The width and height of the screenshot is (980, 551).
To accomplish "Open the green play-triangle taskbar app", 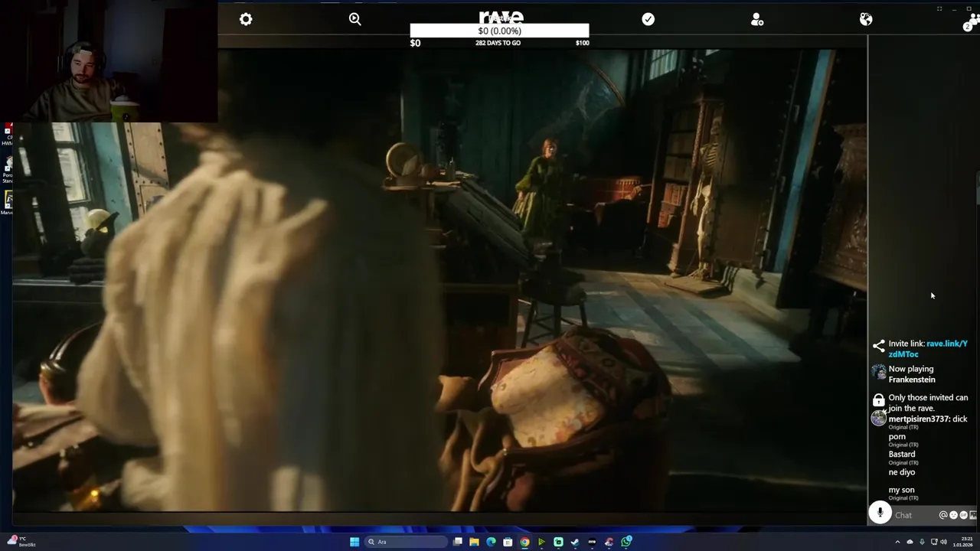I will point(541,542).
